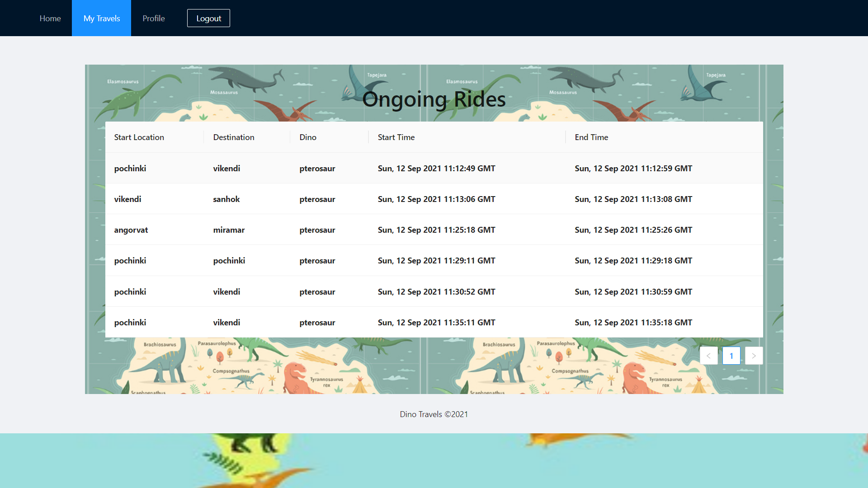Image resolution: width=868 pixels, height=488 pixels.
Task: Click end time 11:12:59 GMT cell
Action: pyautogui.click(x=633, y=169)
